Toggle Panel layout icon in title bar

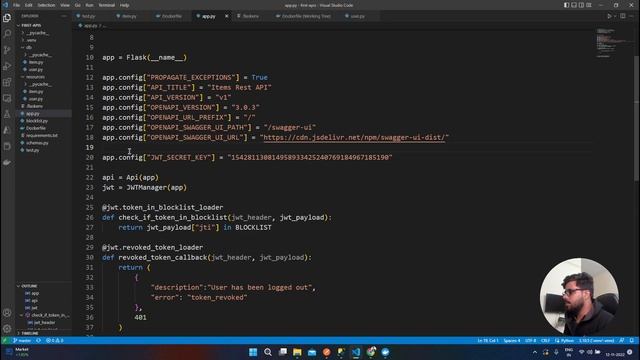coord(574,5)
